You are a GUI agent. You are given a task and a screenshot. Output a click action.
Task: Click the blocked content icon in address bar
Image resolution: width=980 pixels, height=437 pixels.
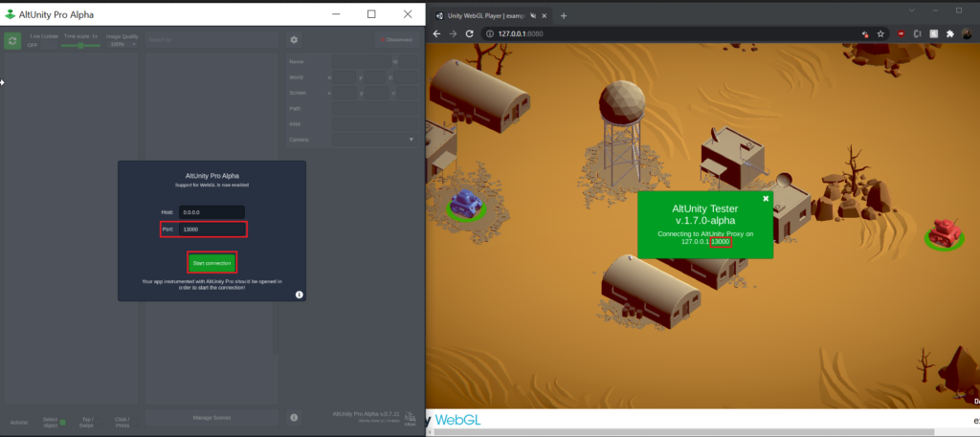pyautogui.click(x=865, y=33)
